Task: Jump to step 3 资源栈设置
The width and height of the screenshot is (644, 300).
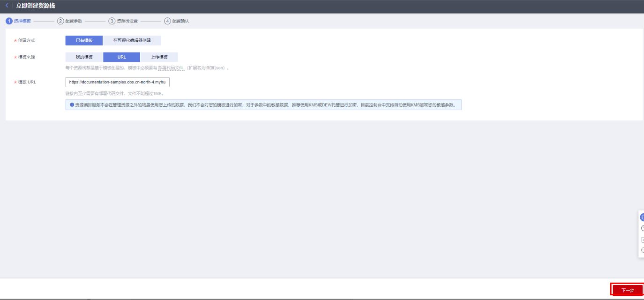Action: (x=123, y=21)
